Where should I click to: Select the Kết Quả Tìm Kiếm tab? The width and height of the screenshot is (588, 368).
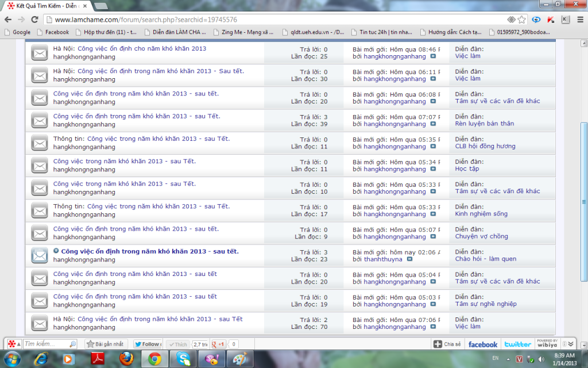[x=46, y=5]
